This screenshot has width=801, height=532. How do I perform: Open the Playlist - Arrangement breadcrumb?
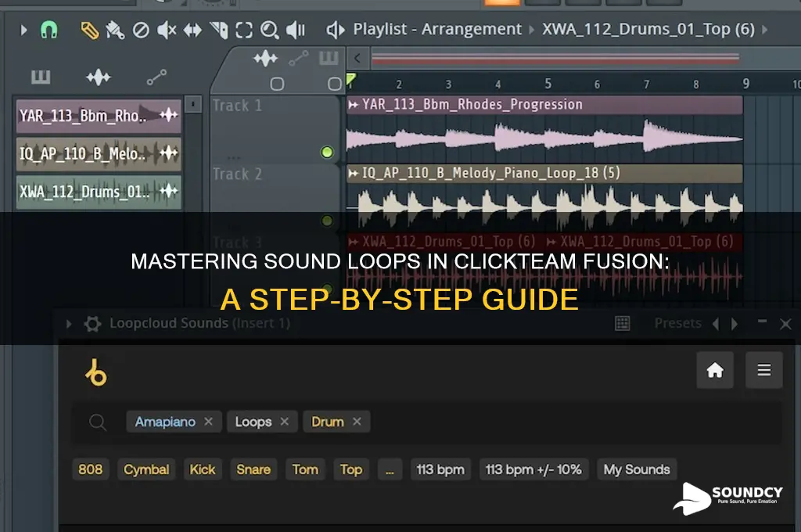pos(437,29)
